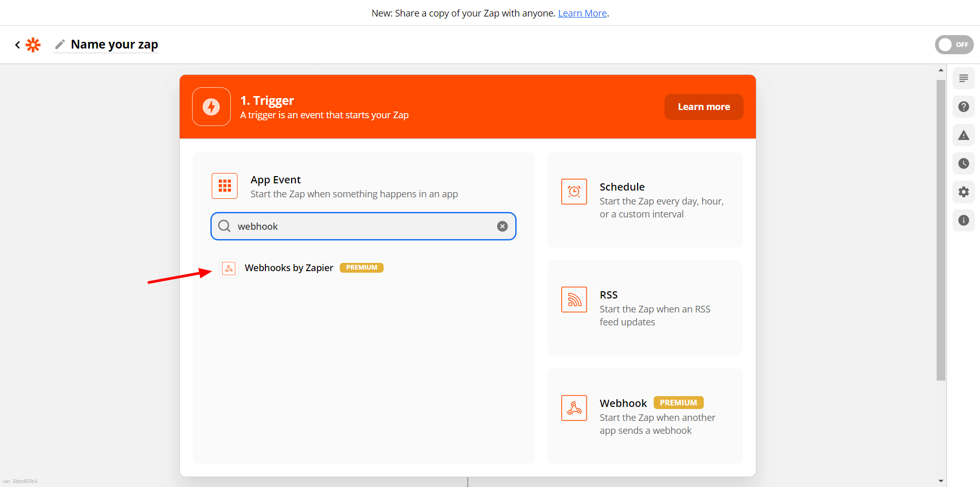The image size is (980, 487).
Task: Click the App Event heading
Action: (276, 180)
